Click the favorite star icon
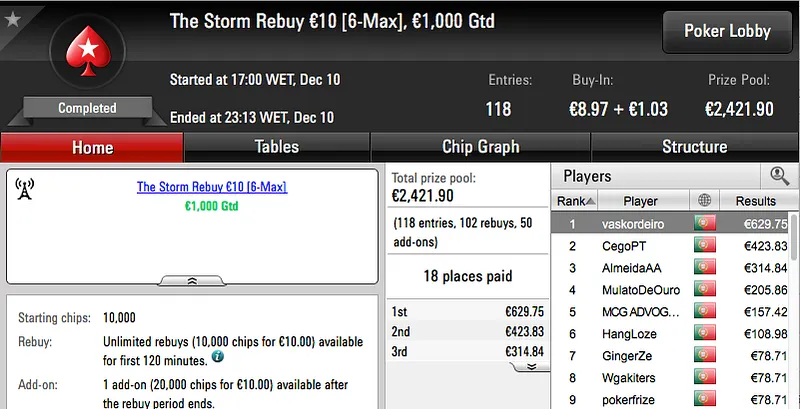 [12, 18]
